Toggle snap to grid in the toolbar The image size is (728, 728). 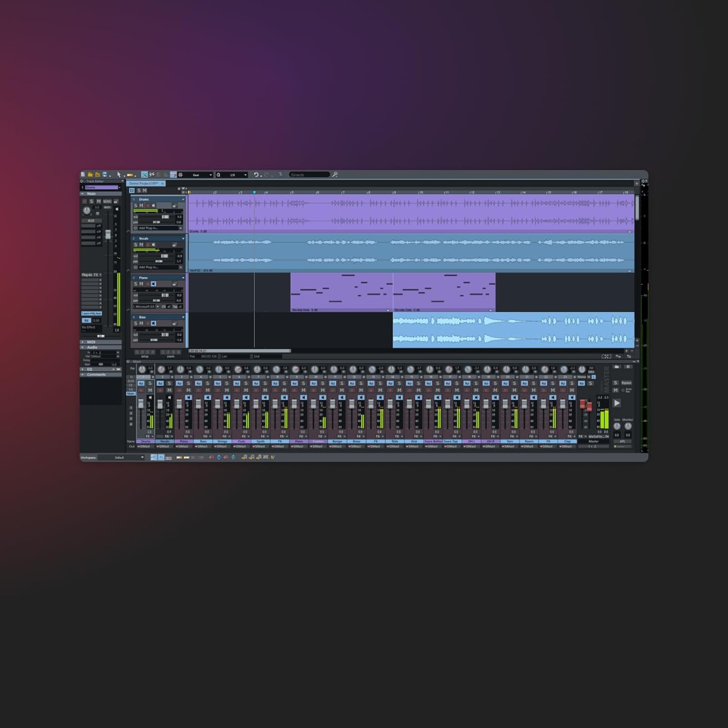tap(180, 175)
